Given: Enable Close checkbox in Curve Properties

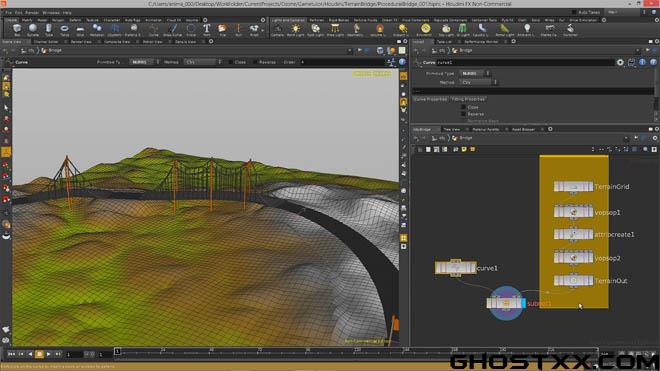Looking at the screenshot, I should pos(463,107).
